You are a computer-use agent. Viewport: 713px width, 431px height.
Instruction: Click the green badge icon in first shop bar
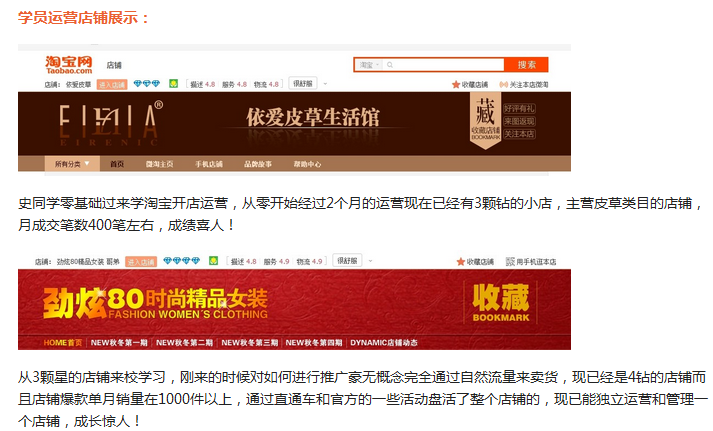(173, 84)
